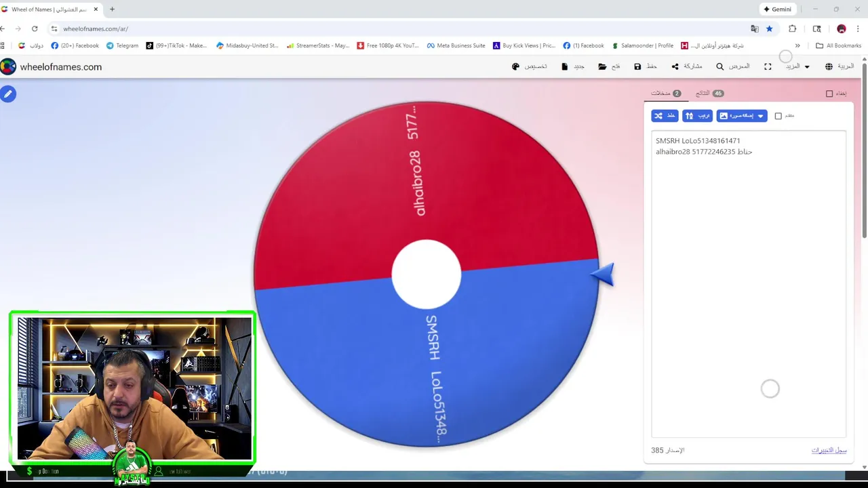Toggle the Advanced checkbox (متقدم)
Screen dimensions: 868x488
click(x=778, y=116)
